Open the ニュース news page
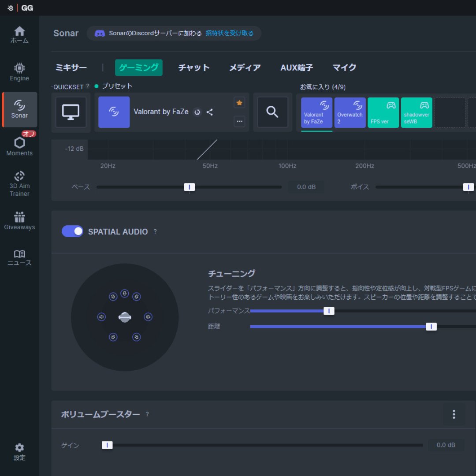This screenshot has height=476, width=476. click(x=19, y=258)
